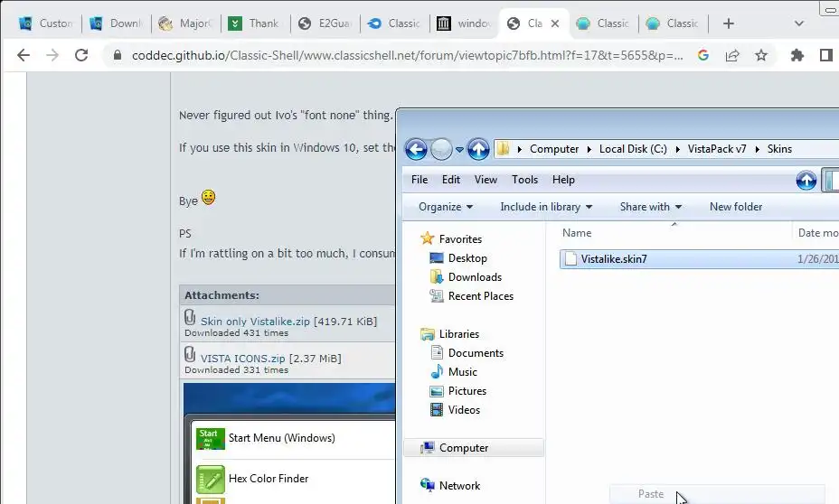Open the Organize dropdown
Viewport: 839px width, 504px height.
pyautogui.click(x=446, y=207)
